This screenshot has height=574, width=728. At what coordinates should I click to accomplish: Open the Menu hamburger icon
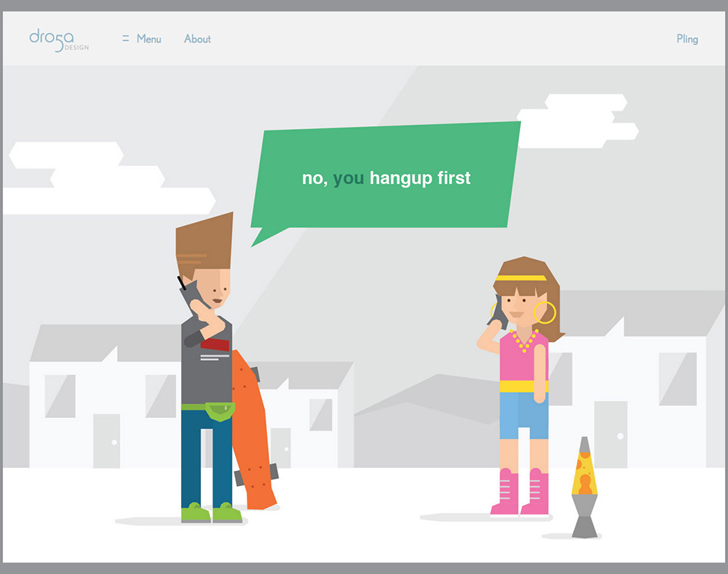tap(125, 39)
